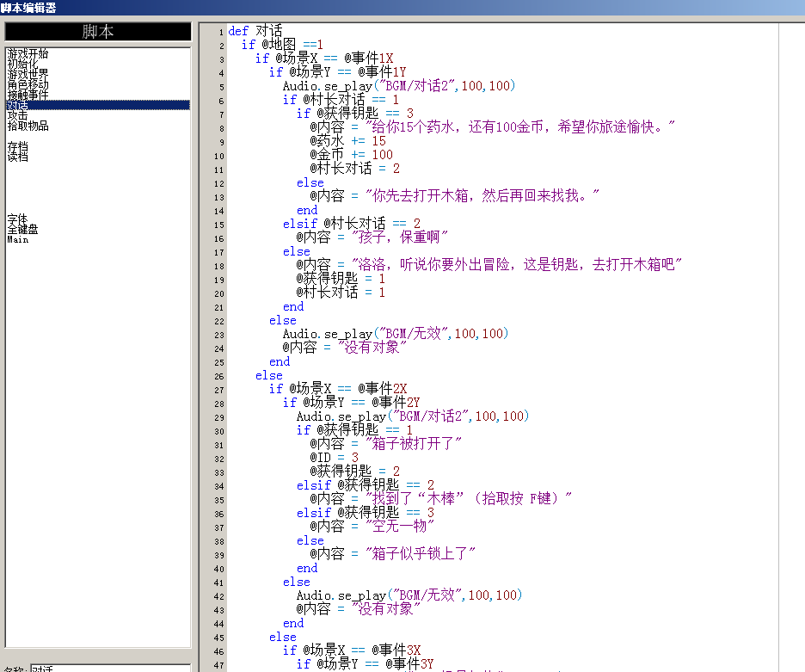The image size is (805, 672).
Task: Open the Main script
Action: 18,239
